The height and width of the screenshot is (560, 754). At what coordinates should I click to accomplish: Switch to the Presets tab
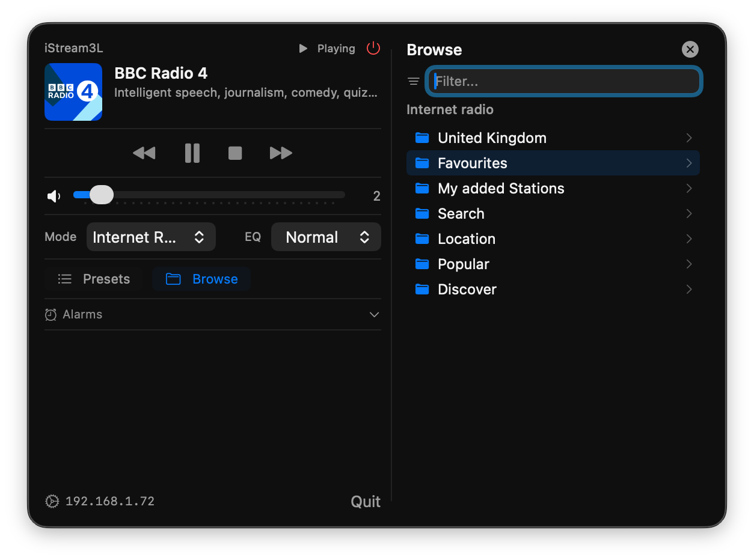click(94, 279)
